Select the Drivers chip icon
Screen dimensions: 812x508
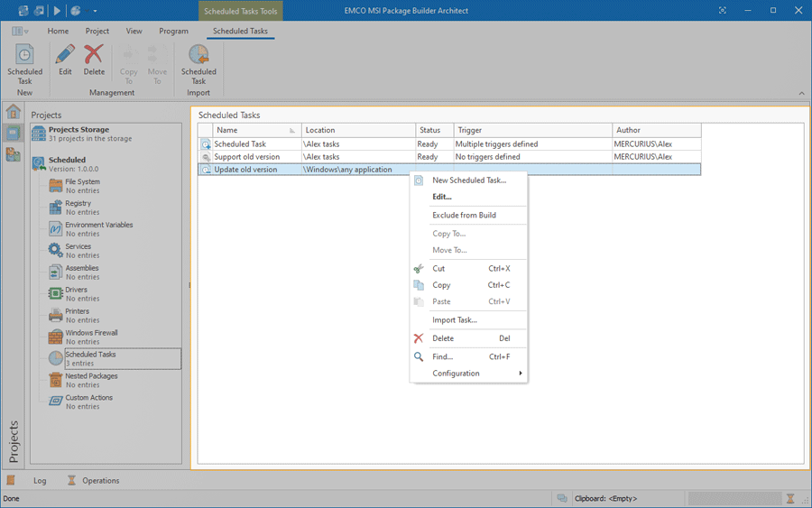coord(55,293)
